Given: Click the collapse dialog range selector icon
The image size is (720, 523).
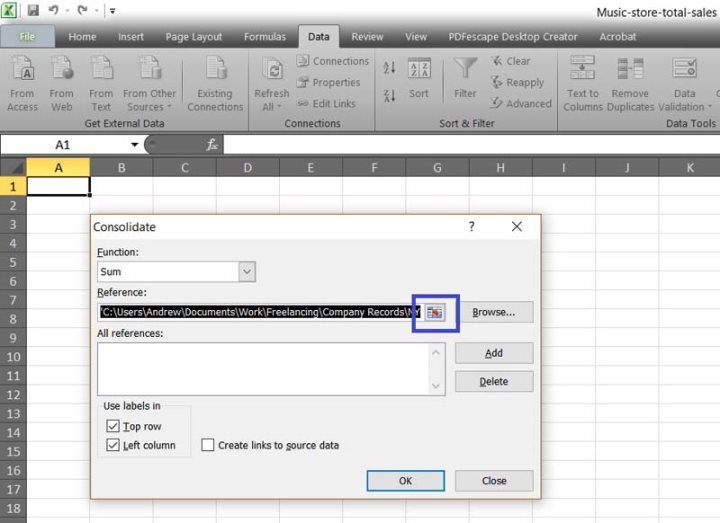Looking at the screenshot, I should [434, 313].
